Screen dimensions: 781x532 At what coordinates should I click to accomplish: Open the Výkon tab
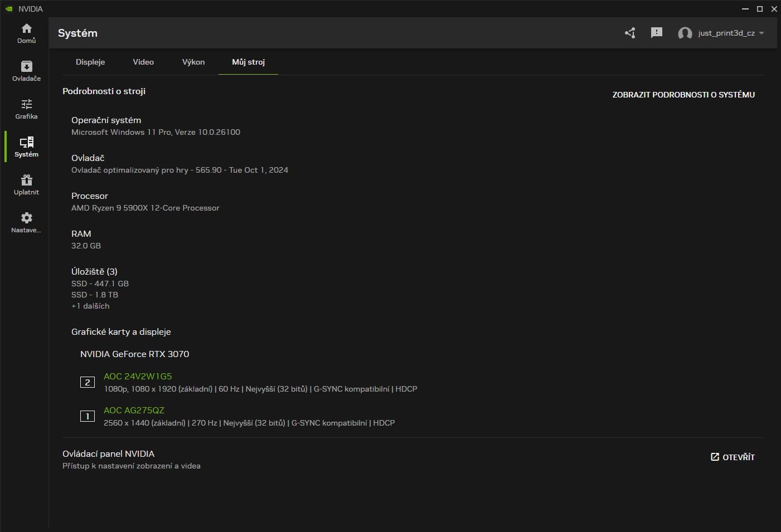click(193, 62)
